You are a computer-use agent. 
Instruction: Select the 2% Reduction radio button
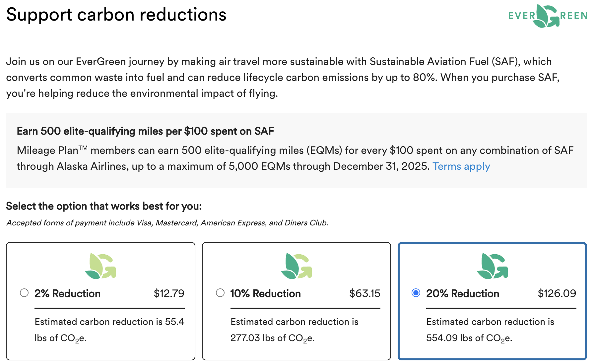pyautogui.click(x=24, y=293)
